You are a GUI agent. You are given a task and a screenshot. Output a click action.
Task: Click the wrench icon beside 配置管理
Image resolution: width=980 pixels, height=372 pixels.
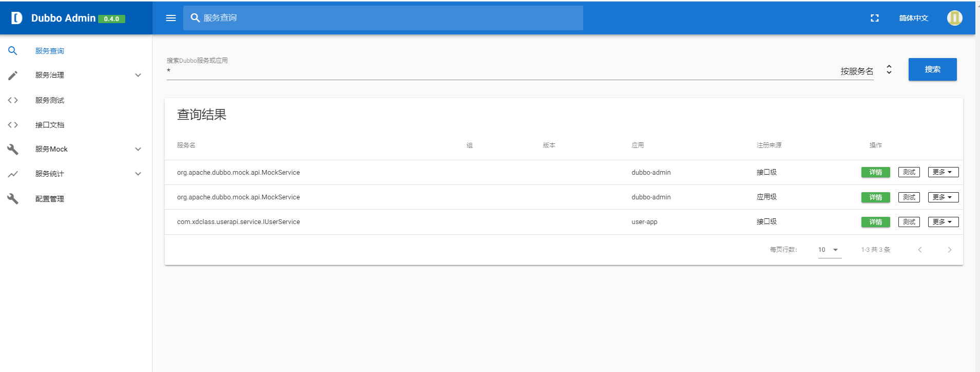(x=13, y=199)
